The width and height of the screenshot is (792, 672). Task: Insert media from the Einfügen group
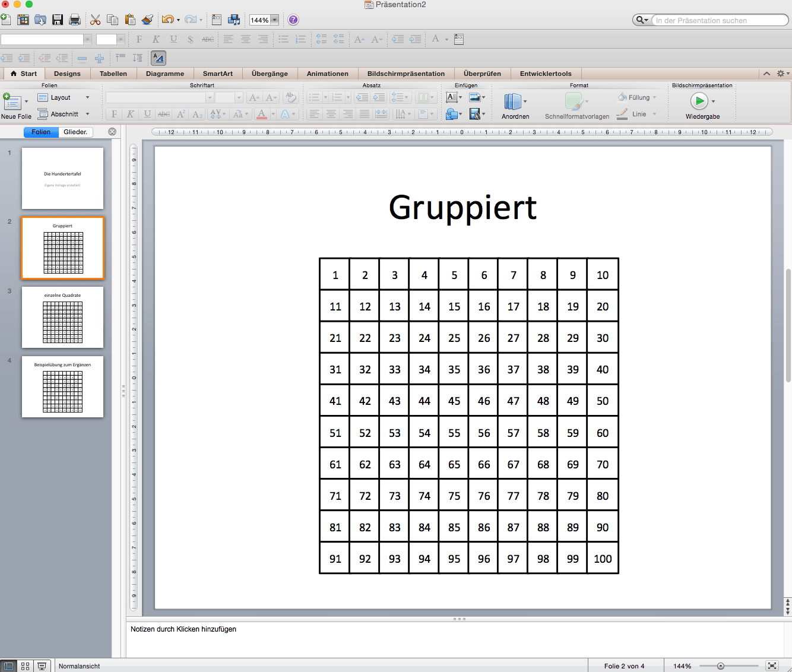475,113
